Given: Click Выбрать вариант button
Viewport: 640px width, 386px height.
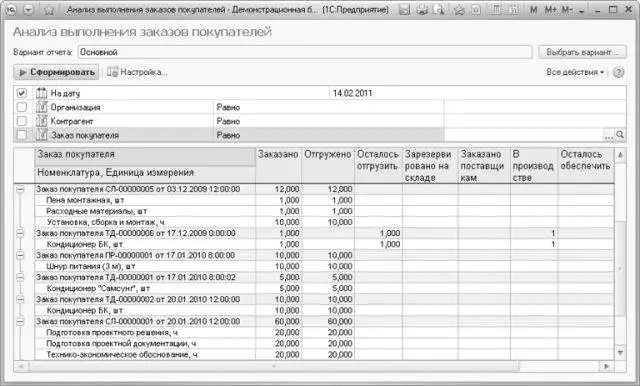Looking at the screenshot, I should click(582, 52).
